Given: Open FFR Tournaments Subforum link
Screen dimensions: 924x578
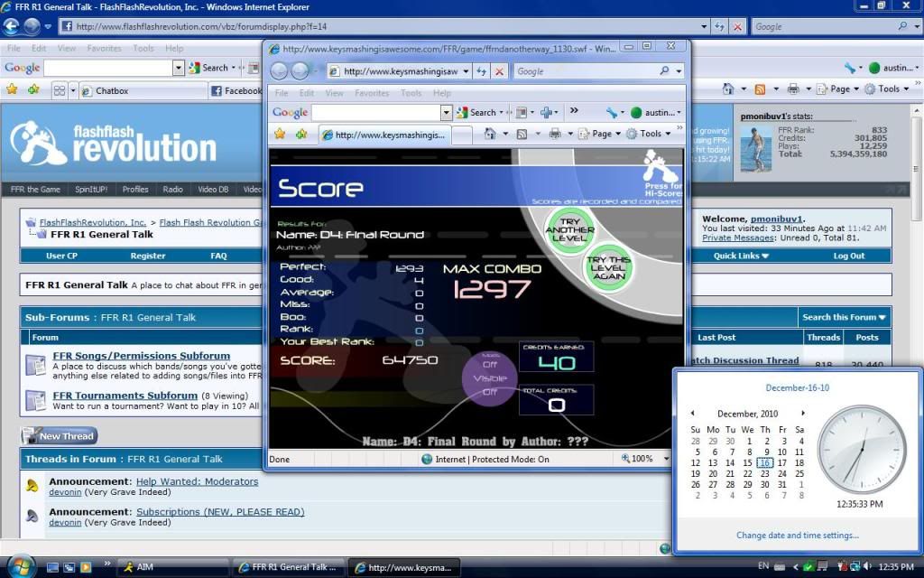Looking at the screenshot, I should click(125, 396).
